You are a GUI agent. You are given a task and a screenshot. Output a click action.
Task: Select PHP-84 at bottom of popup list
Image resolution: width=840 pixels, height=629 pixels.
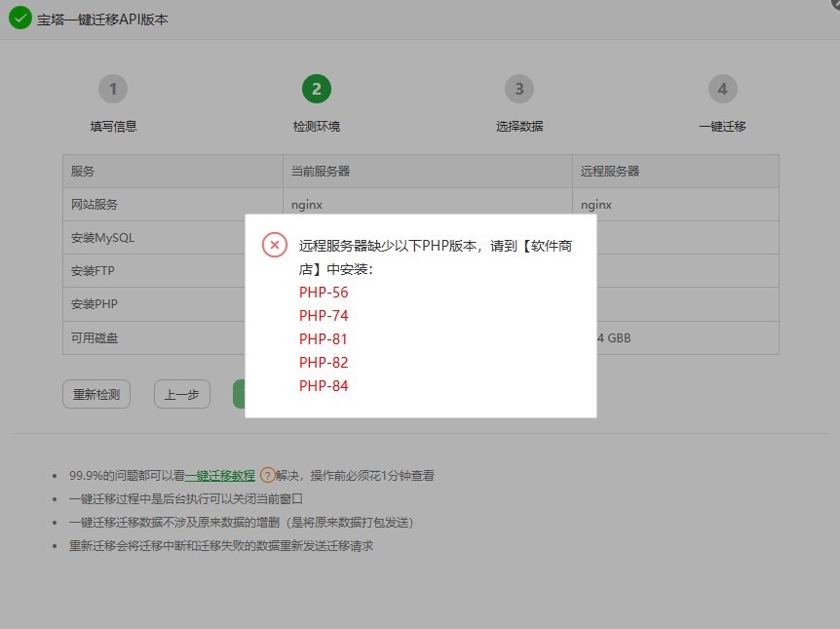324,385
